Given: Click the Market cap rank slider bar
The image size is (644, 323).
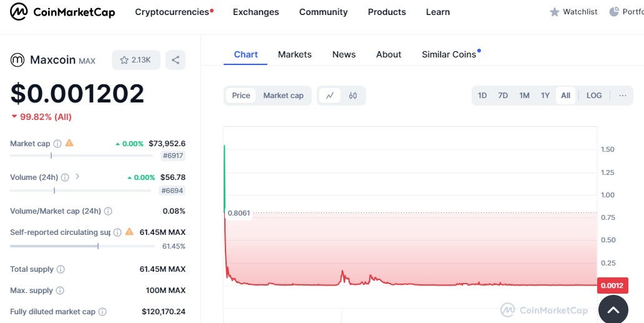Looking at the screenshot, I should (81, 156).
